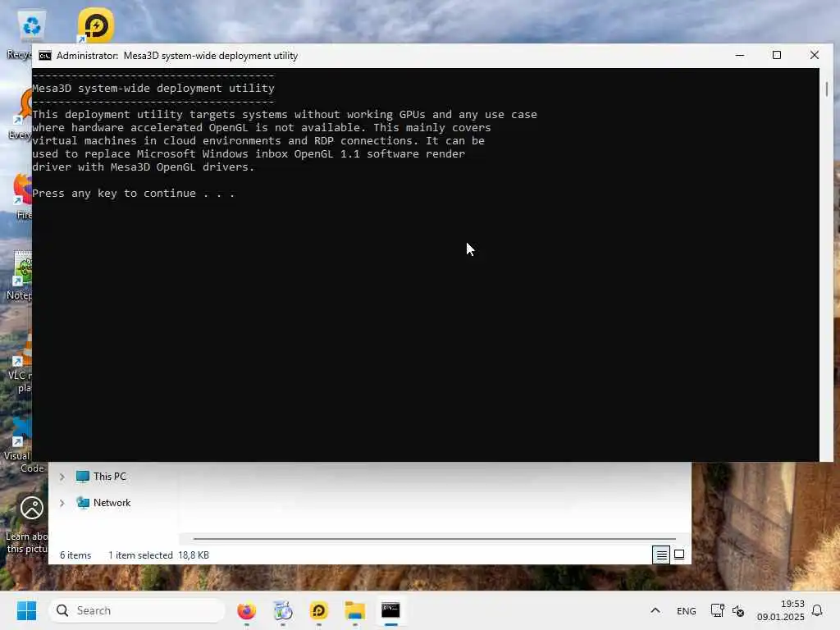This screenshot has width=840, height=630.
Task: Open the command prompt system menu icon
Action: 45,56
